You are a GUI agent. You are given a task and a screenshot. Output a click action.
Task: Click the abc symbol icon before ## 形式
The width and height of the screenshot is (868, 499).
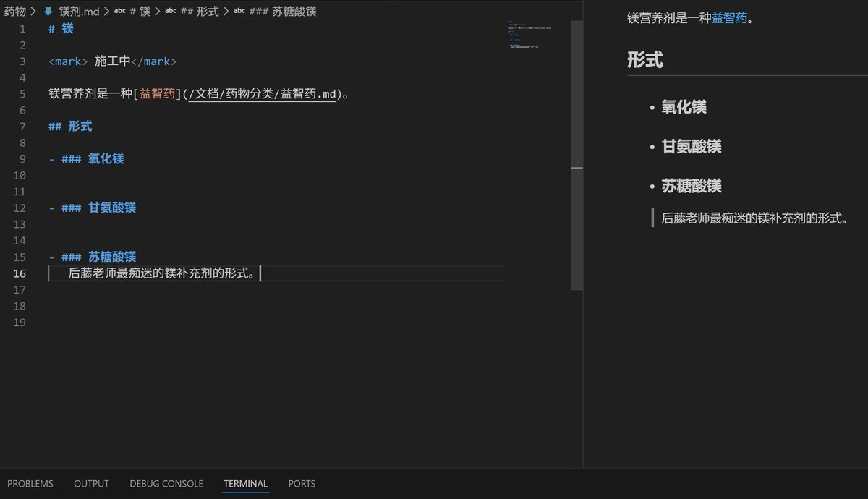coord(170,12)
